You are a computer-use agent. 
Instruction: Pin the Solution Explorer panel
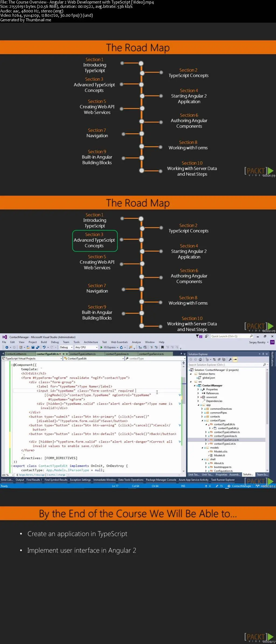click(x=263, y=354)
